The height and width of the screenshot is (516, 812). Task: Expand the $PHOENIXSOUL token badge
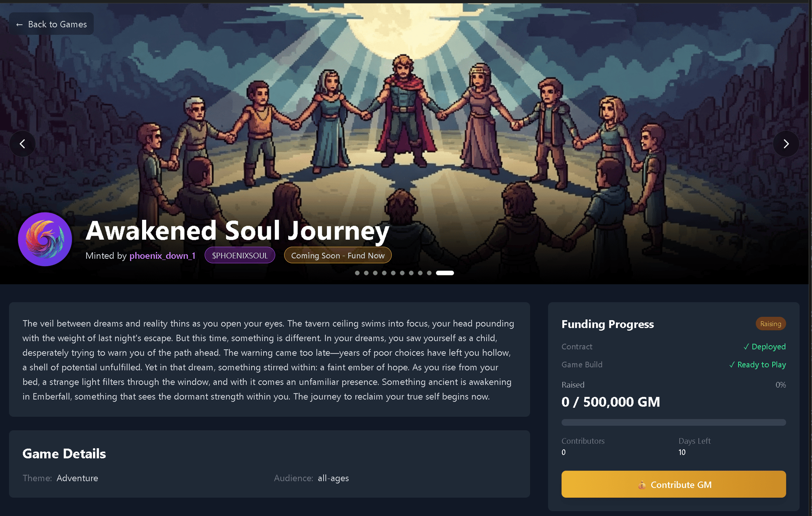coord(240,255)
